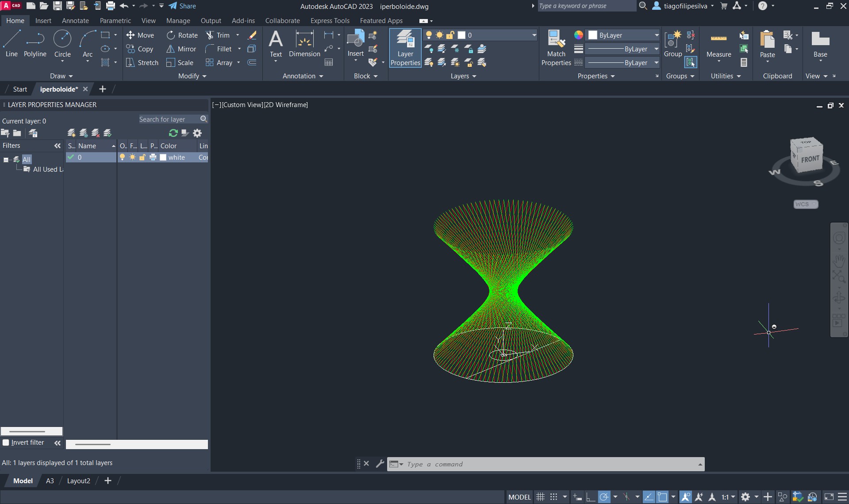This screenshot has height=504, width=849.
Task: Click the white color swatch for layer 0
Action: (163, 158)
